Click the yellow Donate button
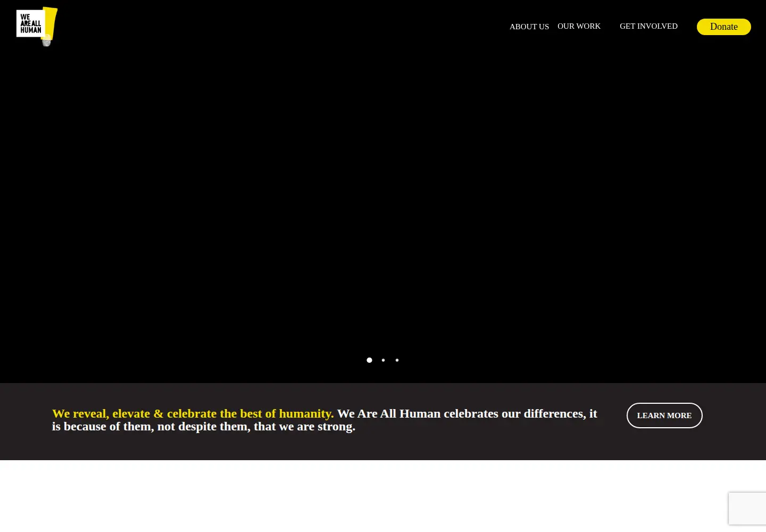Image resolution: width=766 pixels, height=532 pixels. pyautogui.click(x=723, y=27)
